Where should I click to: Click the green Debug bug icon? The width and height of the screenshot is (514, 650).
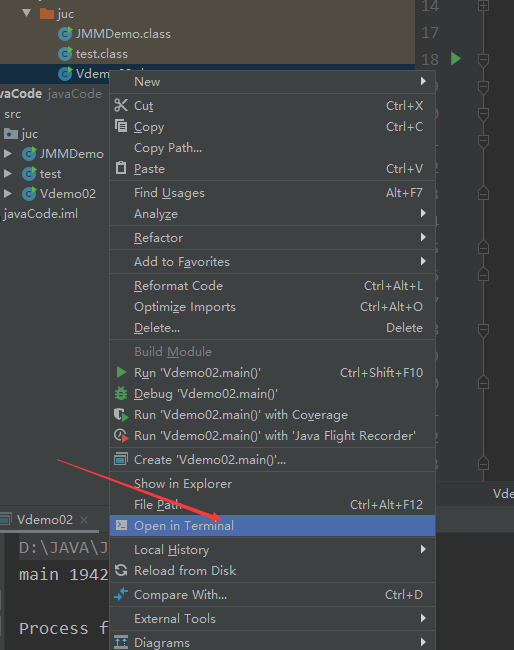[x=121, y=393]
